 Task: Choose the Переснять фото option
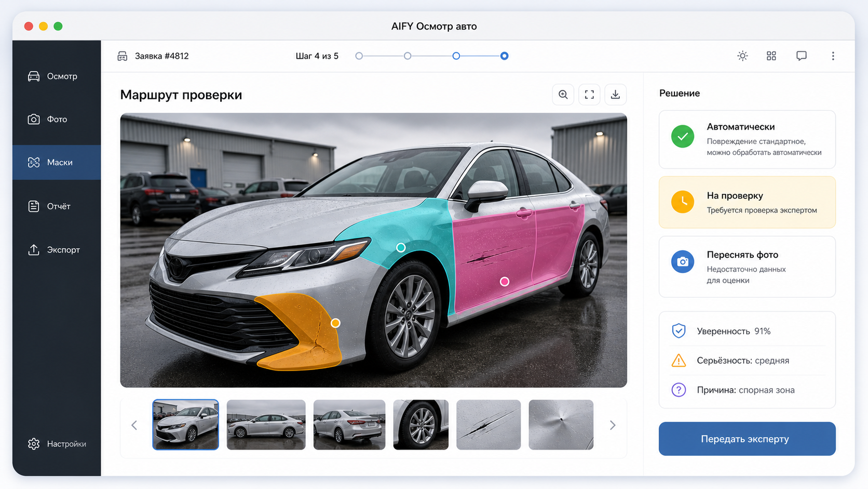click(747, 267)
